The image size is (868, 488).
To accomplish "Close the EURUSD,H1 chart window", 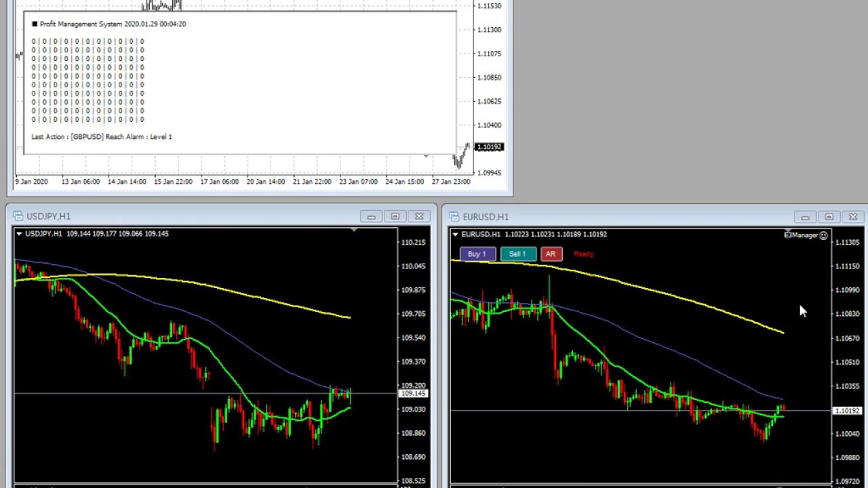I will (853, 217).
